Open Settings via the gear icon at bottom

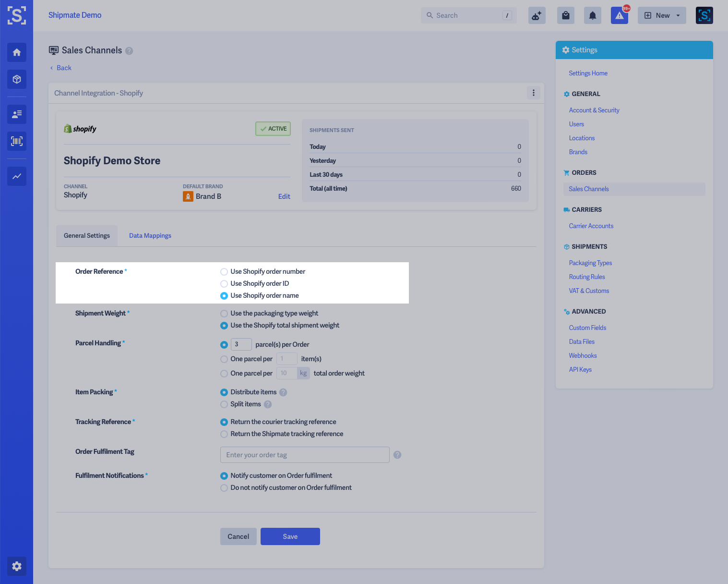coord(17,566)
